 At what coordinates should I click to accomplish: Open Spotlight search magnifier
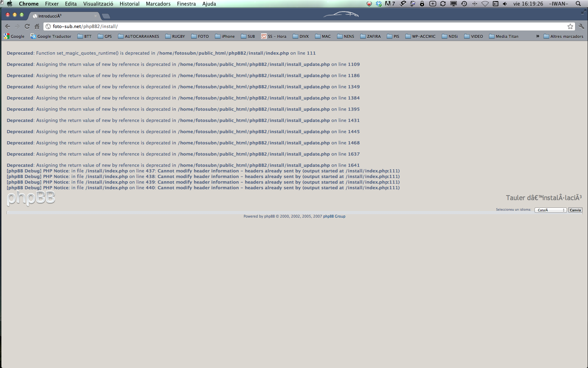[578, 4]
